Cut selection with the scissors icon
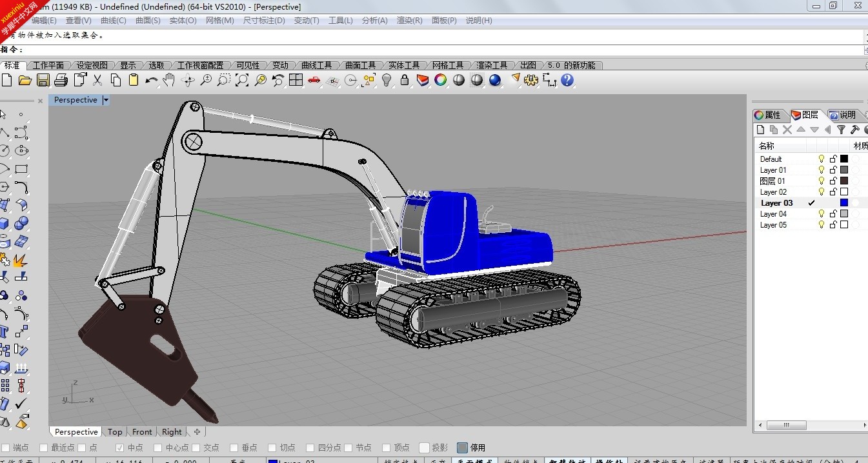This screenshot has width=868, height=463. pos(97,80)
